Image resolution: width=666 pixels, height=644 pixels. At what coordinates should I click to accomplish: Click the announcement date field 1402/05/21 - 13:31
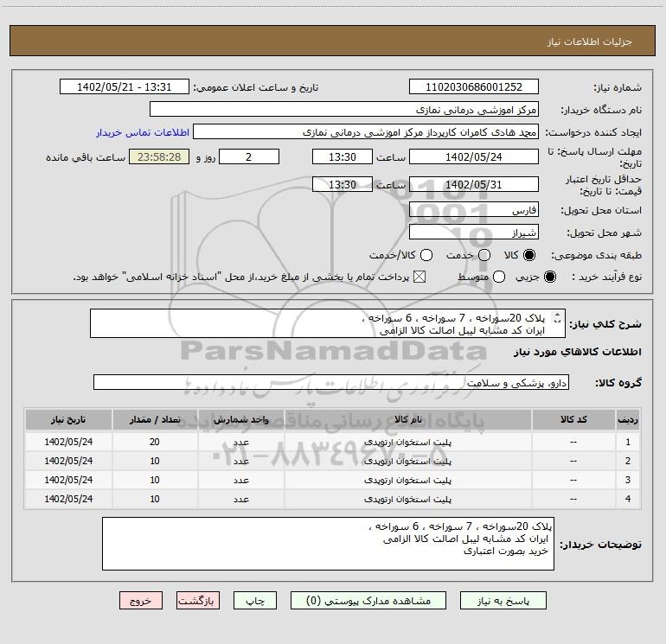point(124,86)
